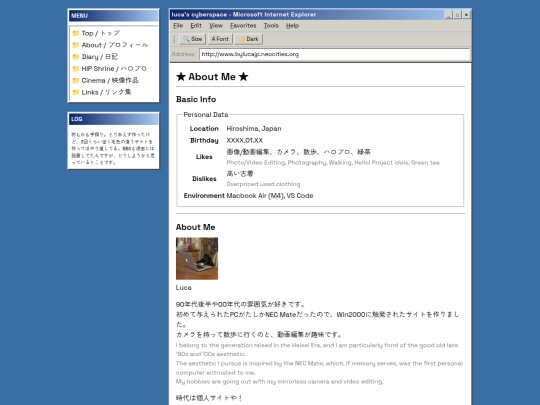Click the 'Dislikes' row label
540x405 pixels.
(204, 179)
